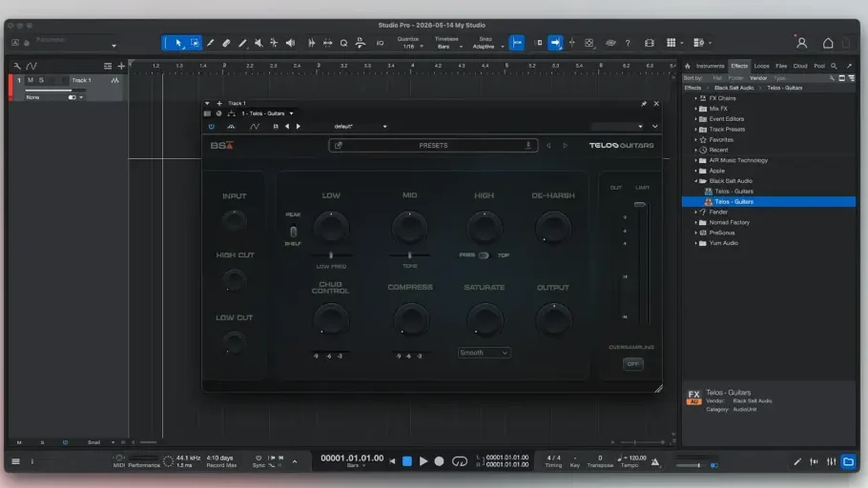
Task: Open the Smooth saturation type dropdown
Action: pyautogui.click(x=484, y=353)
